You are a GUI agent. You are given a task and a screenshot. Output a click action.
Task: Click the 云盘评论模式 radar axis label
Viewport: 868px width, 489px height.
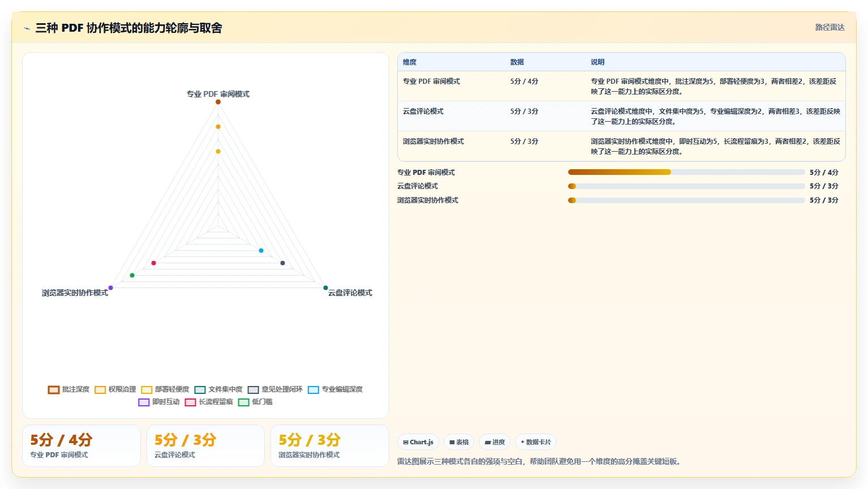tap(350, 293)
